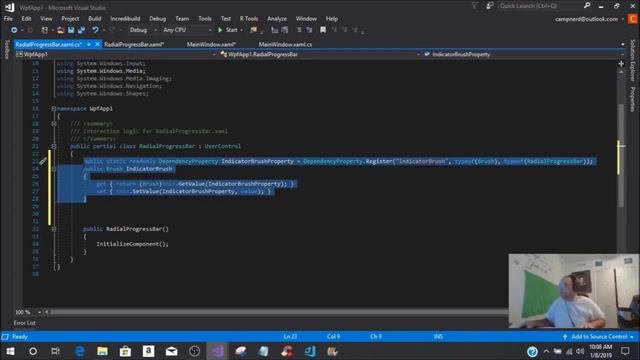Image resolution: width=640 pixels, height=360 pixels.
Task: Collapse the RadialProgressBar constructor block
Action: (x=54, y=229)
